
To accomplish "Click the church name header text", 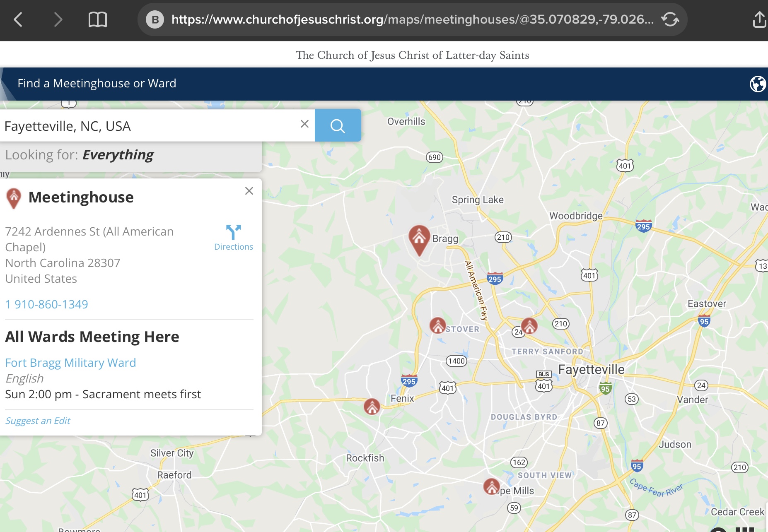I will (412, 55).
